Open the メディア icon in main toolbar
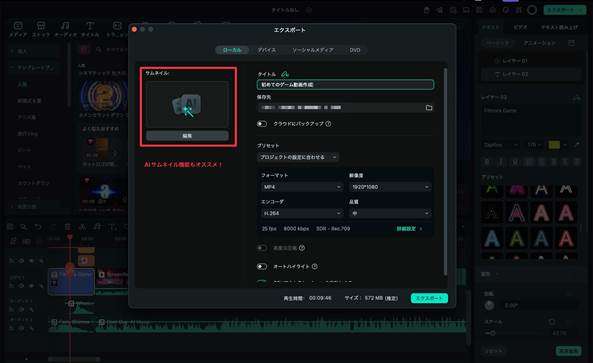Image resolution: width=593 pixels, height=363 pixels. coord(18,29)
